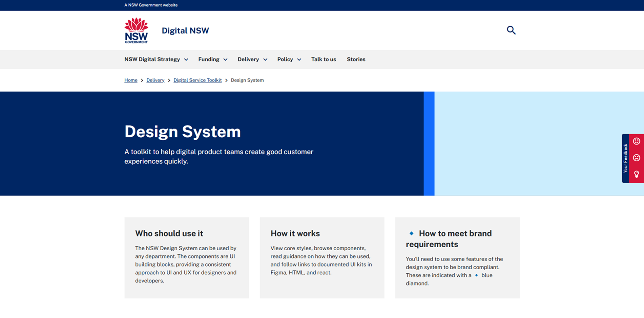
Task: Click the happy face feedback icon
Action: (637, 141)
